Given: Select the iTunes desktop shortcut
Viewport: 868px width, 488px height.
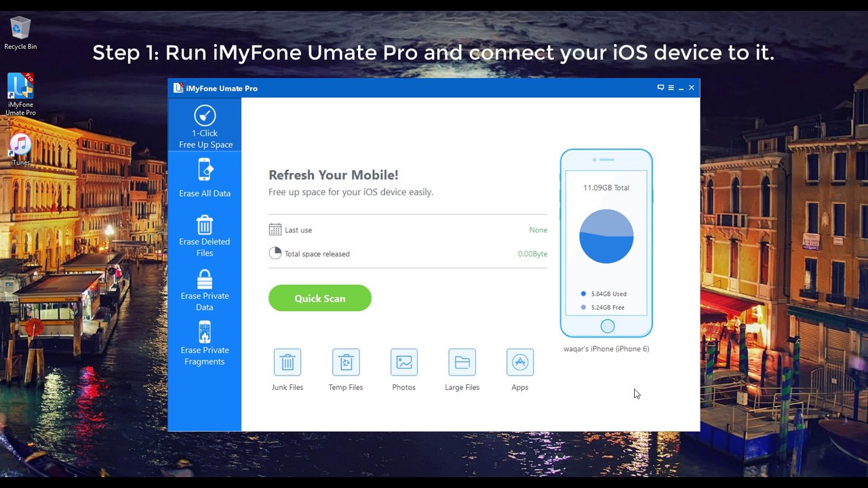Looking at the screenshot, I should click(20, 150).
